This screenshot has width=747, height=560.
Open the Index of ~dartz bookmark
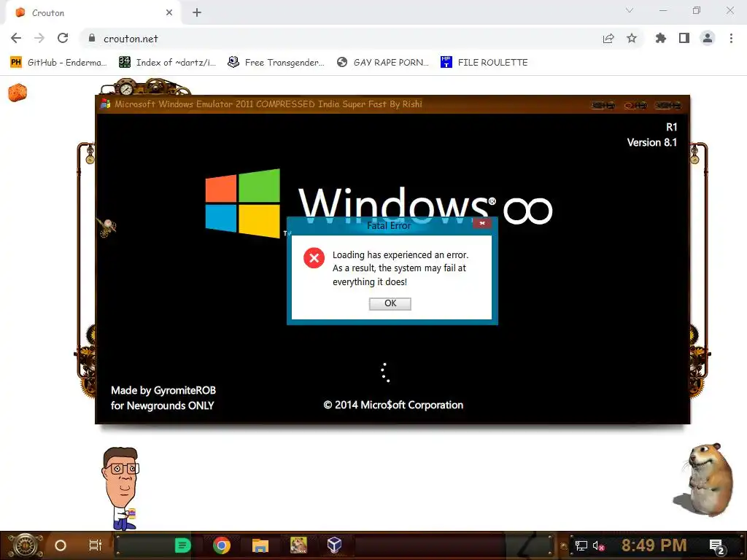coord(168,63)
